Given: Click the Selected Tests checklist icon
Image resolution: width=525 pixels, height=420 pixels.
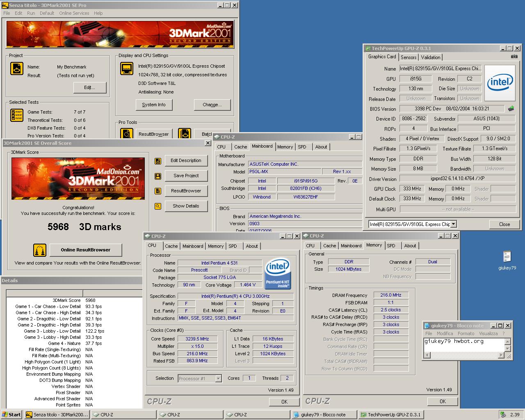Looking at the screenshot, I should (17, 115).
